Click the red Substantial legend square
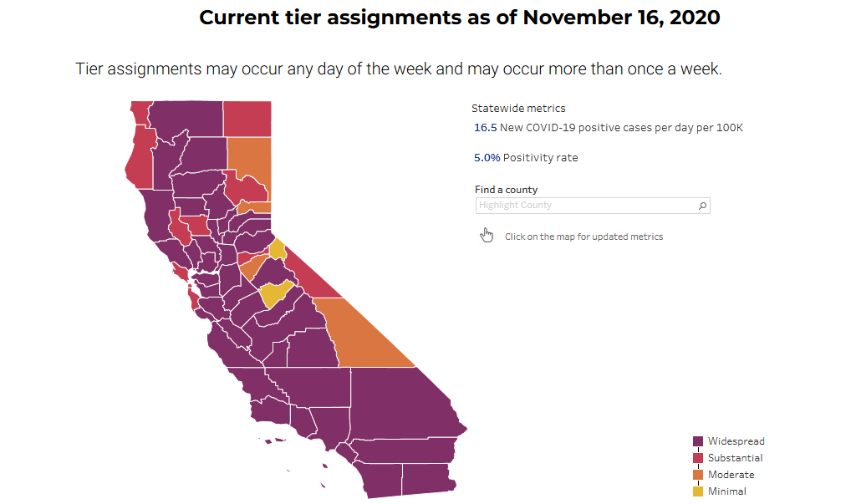The image size is (851, 504). coord(698,458)
